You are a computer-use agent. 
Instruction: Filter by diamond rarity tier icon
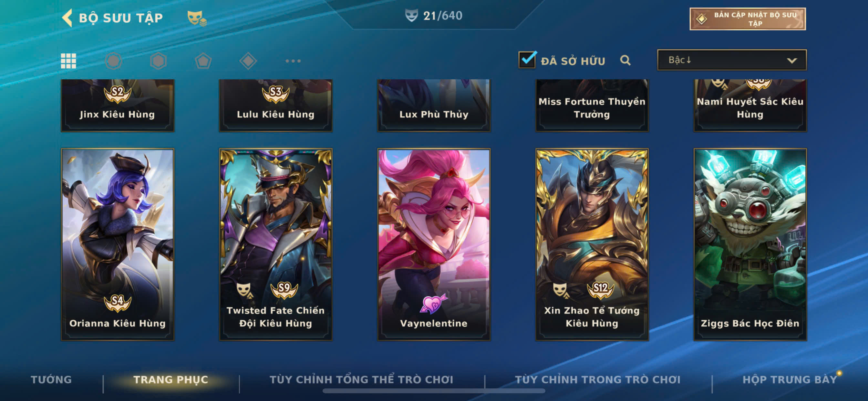point(248,61)
